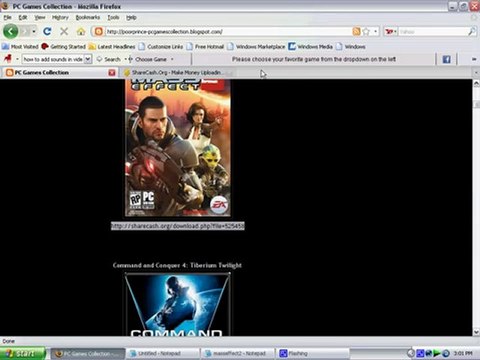This screenshot has width=480, height=360.
Task: Click the Command and Conquer 4 title text
Action: coord(177,265)
